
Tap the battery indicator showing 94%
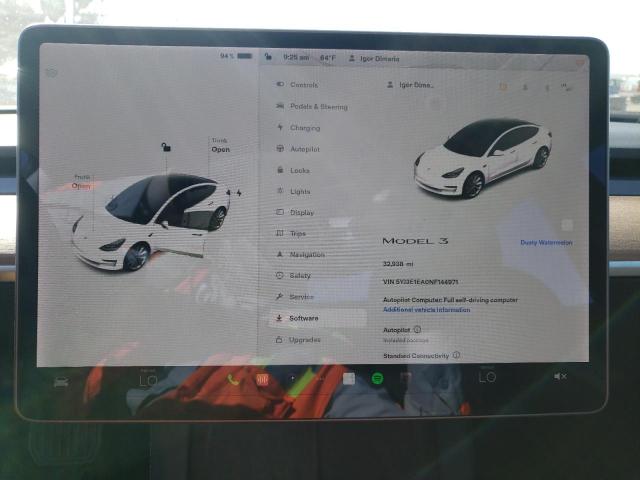point(236,56)
